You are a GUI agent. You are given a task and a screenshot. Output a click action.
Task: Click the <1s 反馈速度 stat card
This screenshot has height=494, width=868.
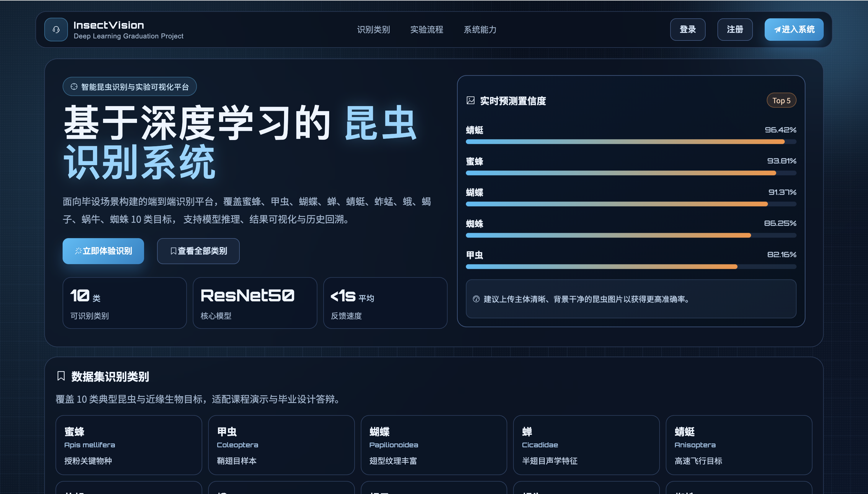tap(385, 303)
